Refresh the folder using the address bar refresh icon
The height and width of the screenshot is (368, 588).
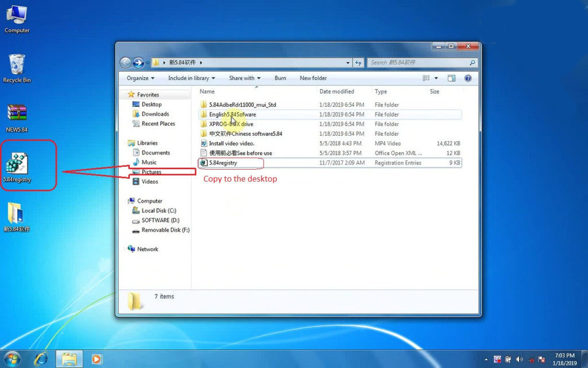click(x=358, y=63)
